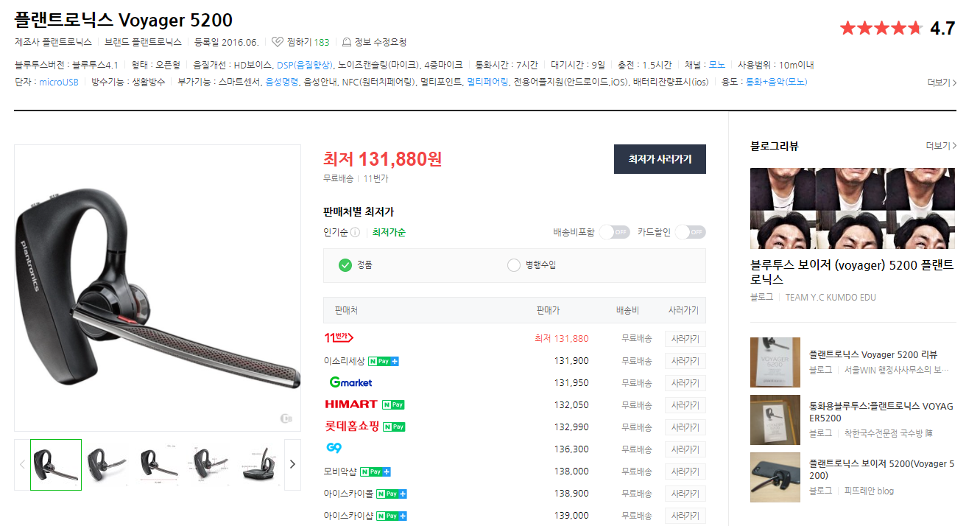Open blog post 플랜트로닉스 보이저 5200(Voyager 5200)
This screenshot has height=526, width=980.
point(881,469)
